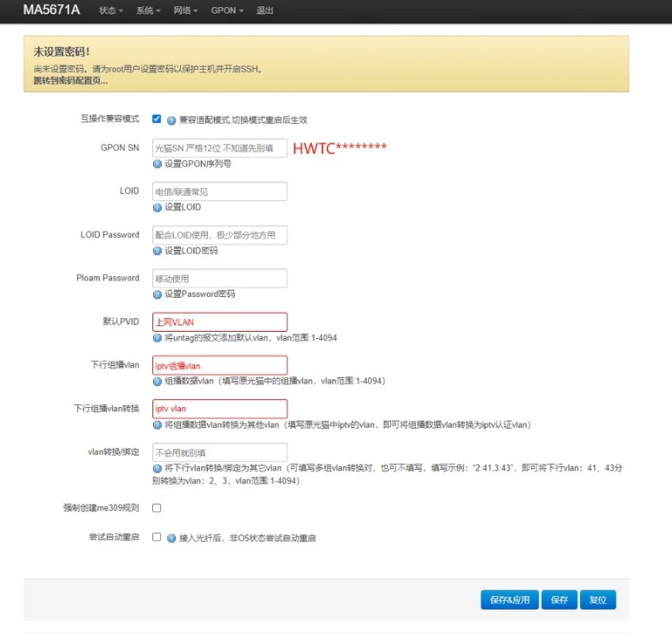
Task: Enable 强制创建me309规则
Action: 156,507
